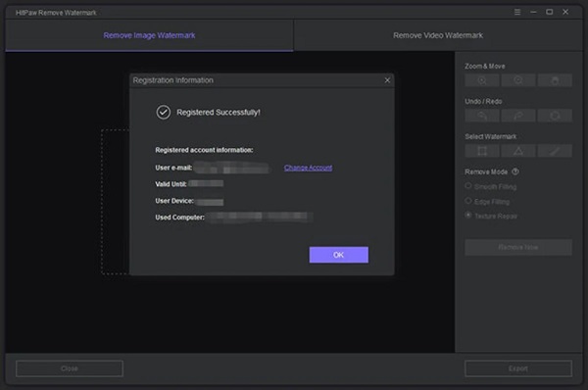Viewport: 588px width, 390px height.
Task: Maximize the HitPaw window
Action: click(x=550, y=12)
